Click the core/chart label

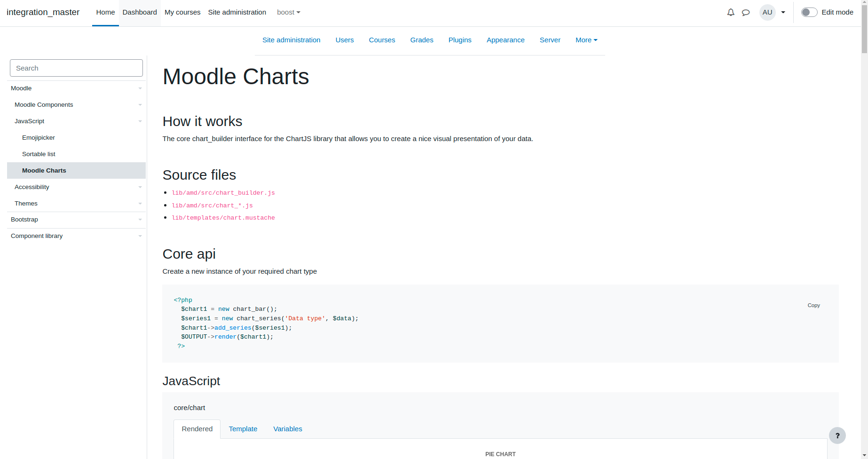point(189,408)
